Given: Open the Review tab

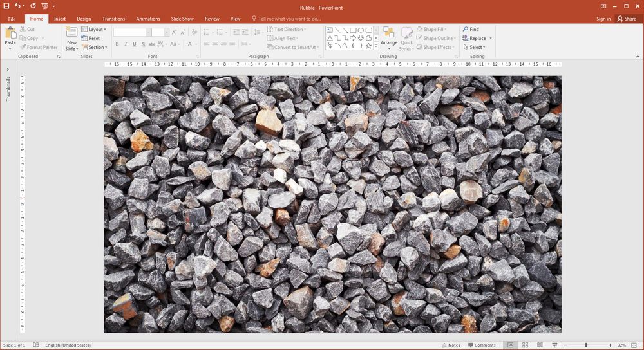Looking at the screenshot, I should click(x=212, y=19).
